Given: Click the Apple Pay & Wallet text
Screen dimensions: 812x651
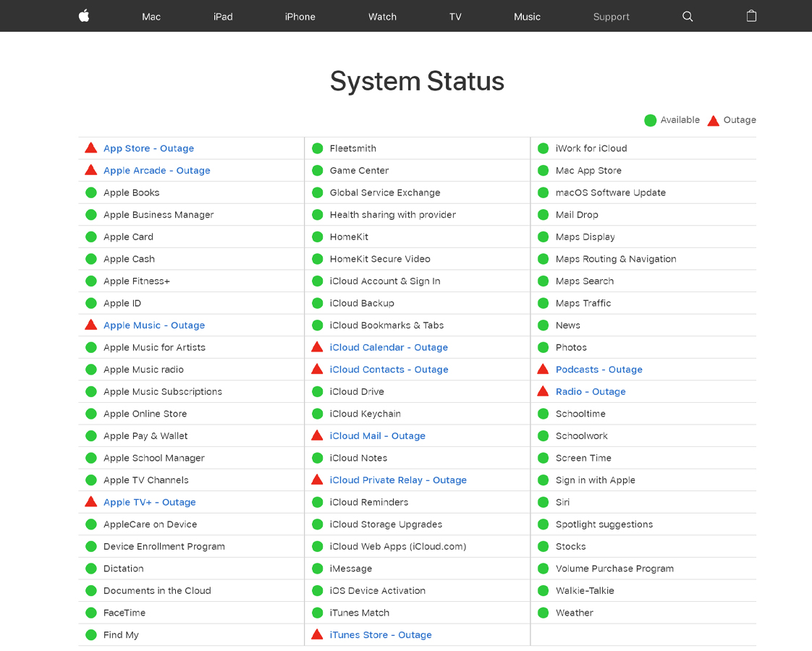Looking at the screenshot, I should click(x=145, y=435).
